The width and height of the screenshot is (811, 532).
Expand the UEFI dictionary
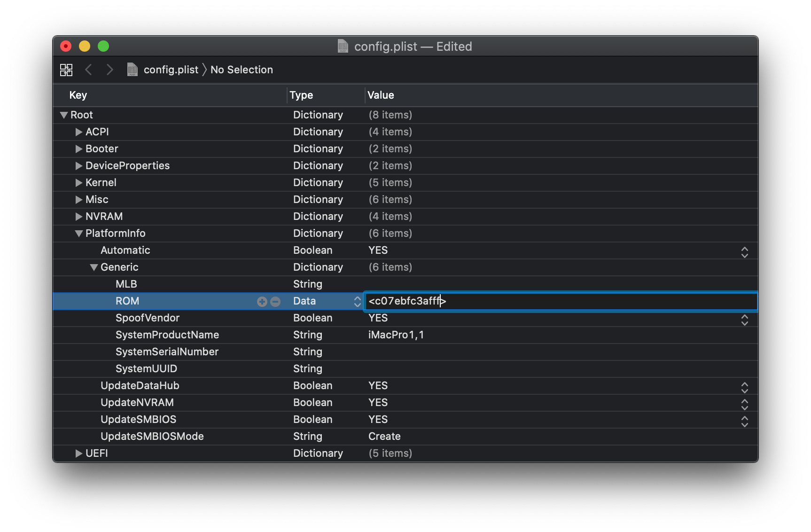point(79,454)
